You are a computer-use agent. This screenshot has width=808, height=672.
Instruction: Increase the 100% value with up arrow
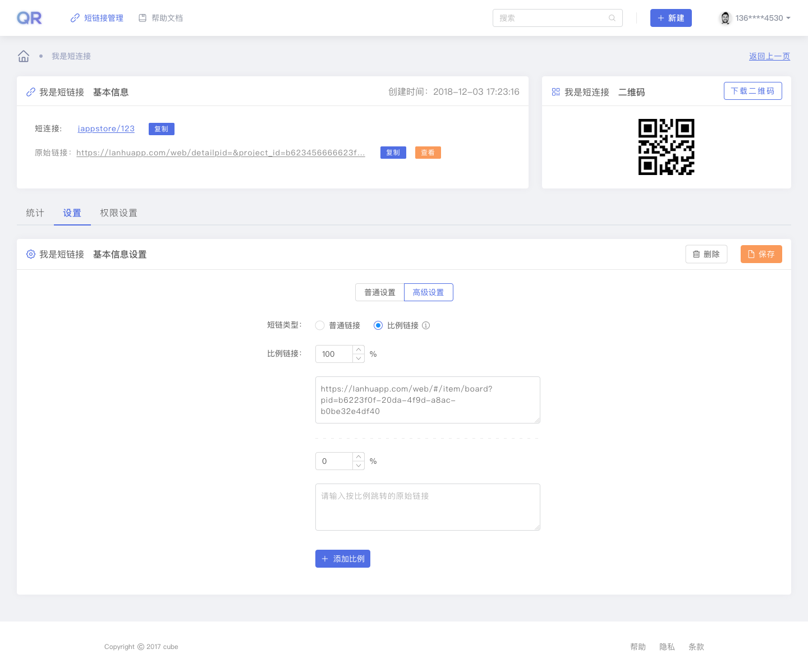359,351
